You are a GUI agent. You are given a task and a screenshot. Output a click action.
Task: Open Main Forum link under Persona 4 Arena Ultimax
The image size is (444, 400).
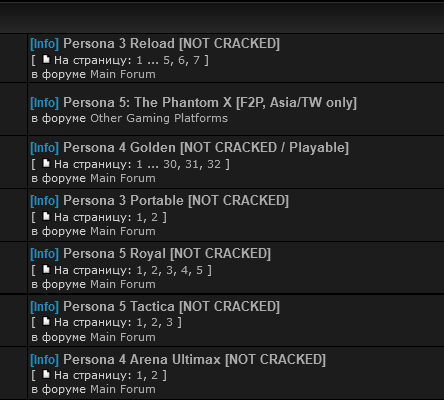pyautogui.click(x=123, y=389)
